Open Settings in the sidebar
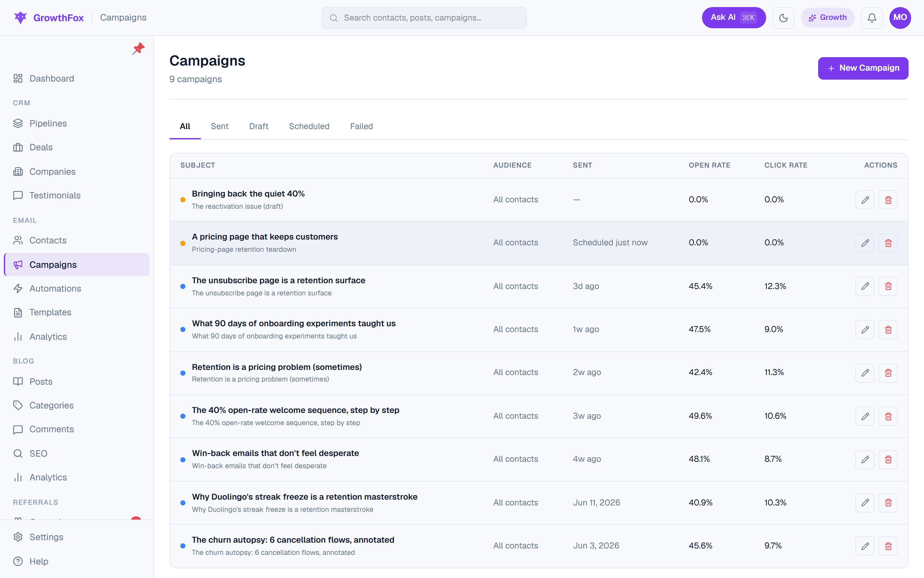Viewport: 924px width, 578px height. click(x=76, y=537)
